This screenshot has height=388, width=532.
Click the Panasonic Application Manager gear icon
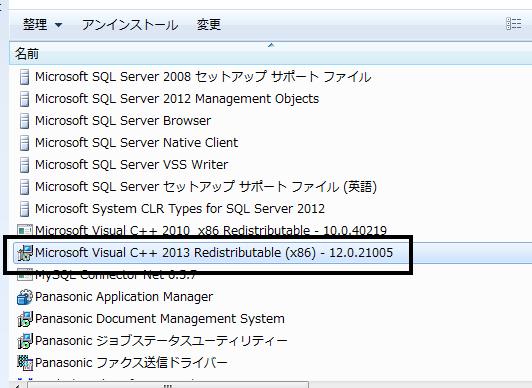click(x=25, y=297)
